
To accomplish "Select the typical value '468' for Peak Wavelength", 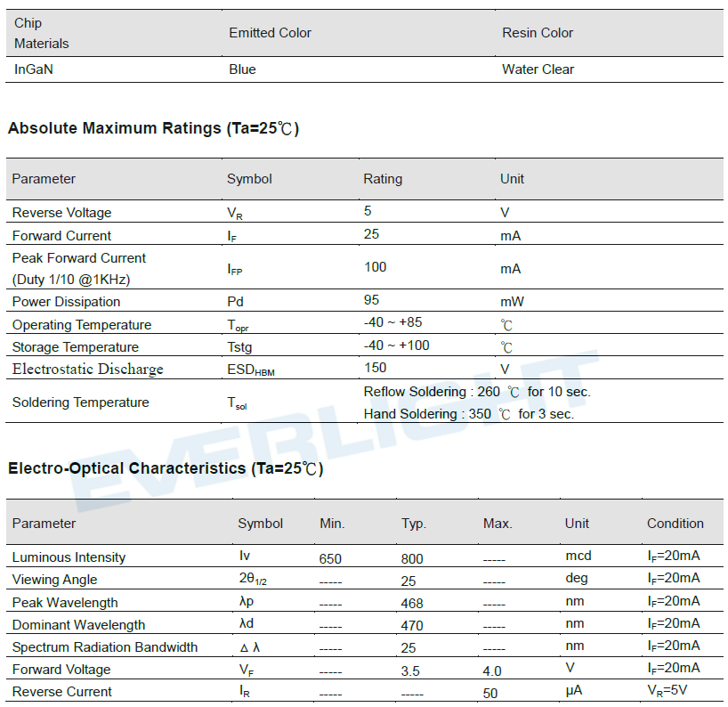I will [x=412, y=604].
